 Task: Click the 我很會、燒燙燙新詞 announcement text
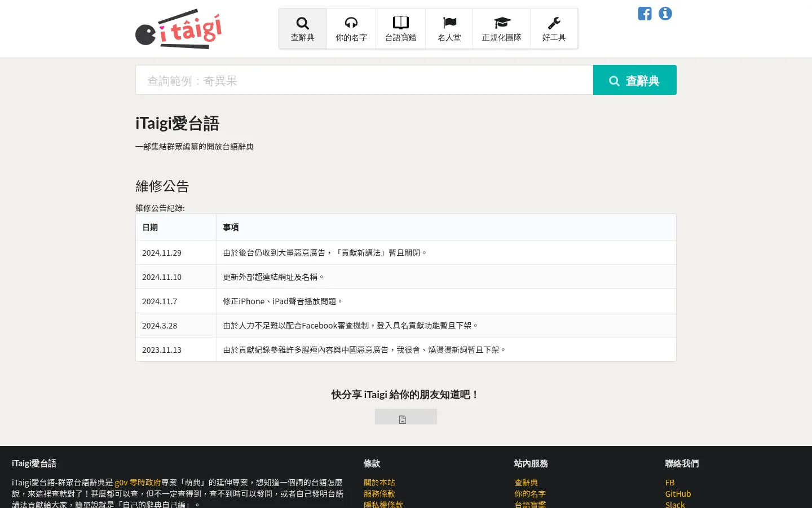point(365,350)
